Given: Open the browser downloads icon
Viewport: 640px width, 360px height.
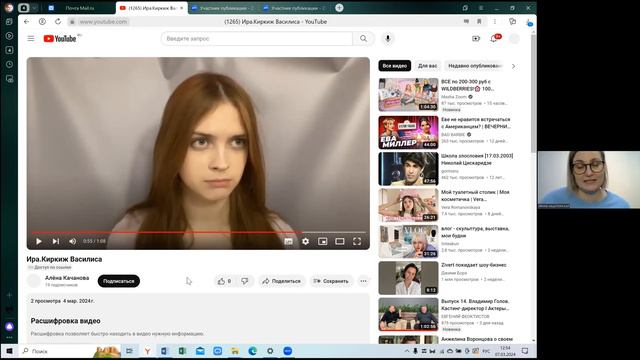Looking at the screenshot, I should (529, 22).
